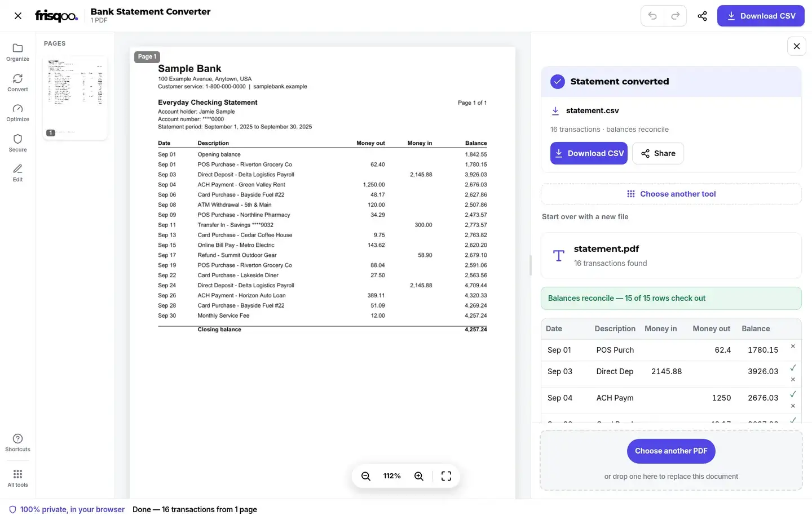This screenshot has width=812, height=520.
Task: Open the Organize tool in the sidebar
Action: pos(17,52)
